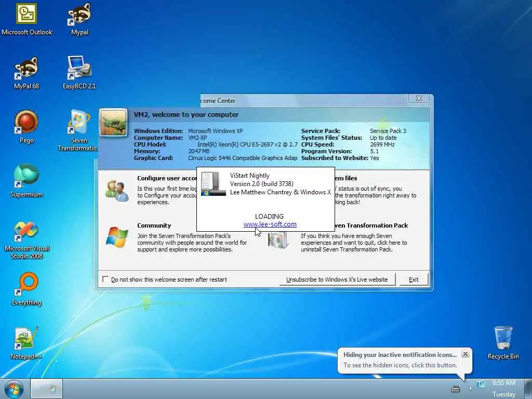Image resolution: width=532 pixels, height=399 pixels.
Task: Click the 'Version 2.0 (build 3738)' text
Action: [x=262, y=183]
